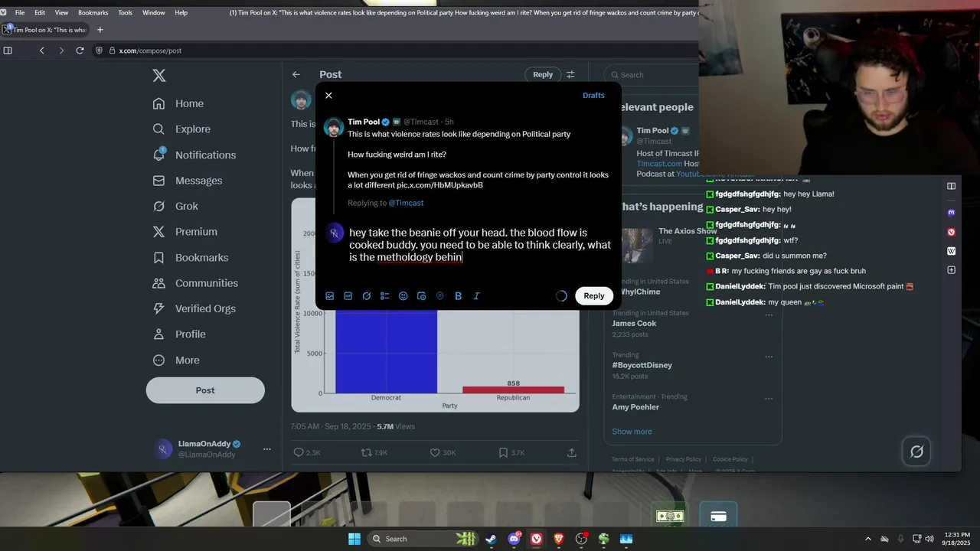Send the reply with the Reply button
This screenshot has width=980, height=551.
594,296
